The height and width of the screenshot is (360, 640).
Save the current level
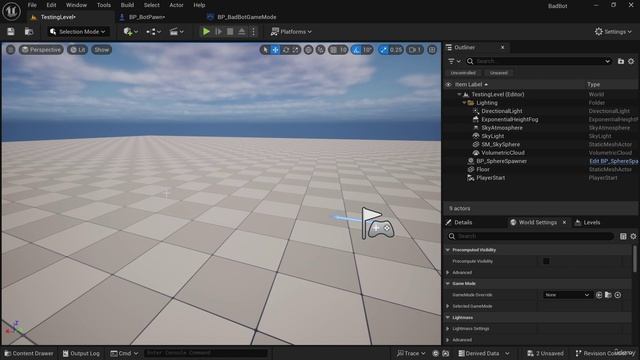tap(11, 31)
